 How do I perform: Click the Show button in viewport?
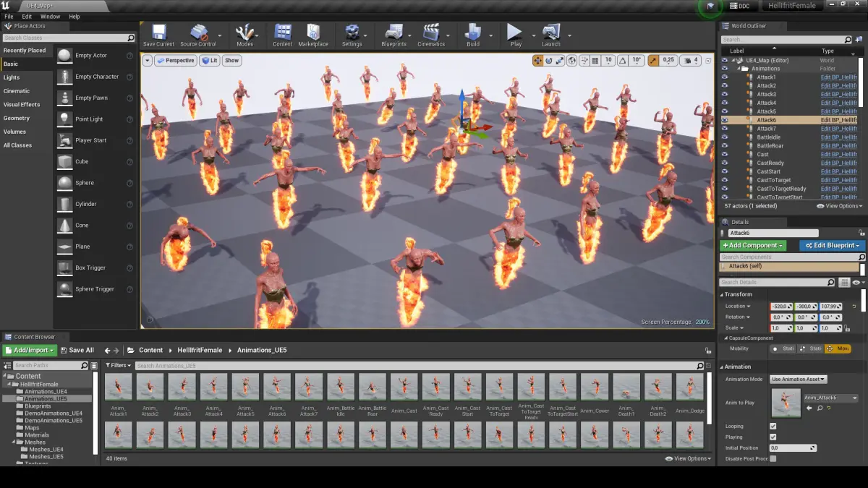(231, 61)
